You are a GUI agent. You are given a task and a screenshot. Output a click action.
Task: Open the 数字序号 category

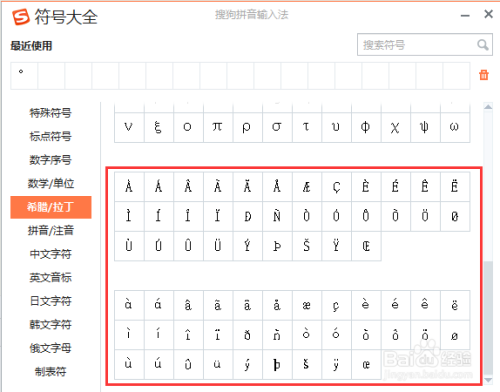[50, 160]
